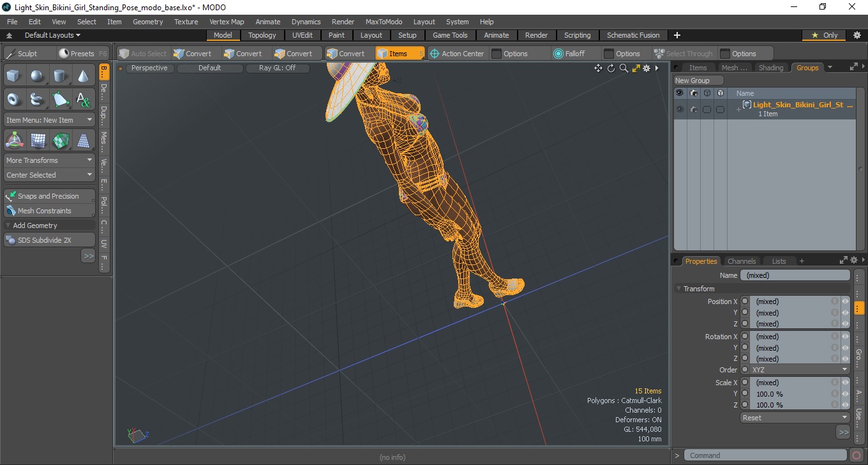Toggle the Rotation X keyframe circle

tap(745, 337)
